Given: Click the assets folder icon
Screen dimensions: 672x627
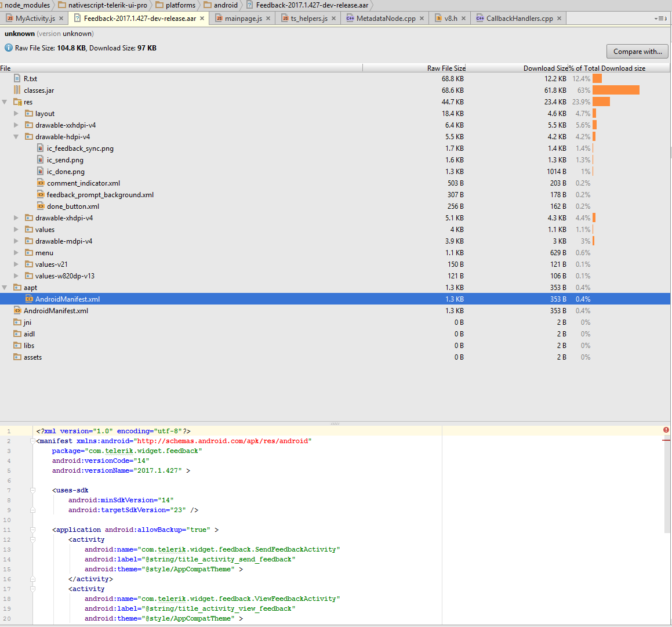Looking at the screenshot, I should point(17,357).
